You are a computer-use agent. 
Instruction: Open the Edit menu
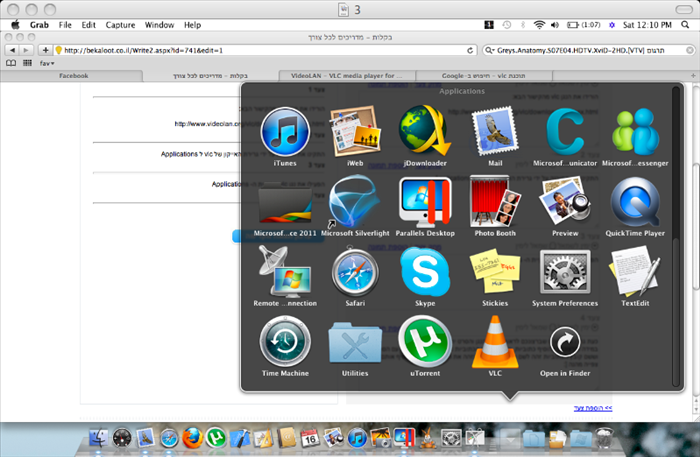tap(88, 25)
